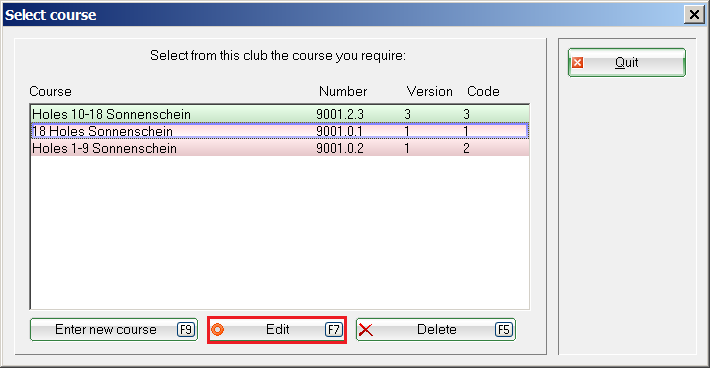Click the Course column header
This screenshot has height=368, width=710.
coord(50,91)
